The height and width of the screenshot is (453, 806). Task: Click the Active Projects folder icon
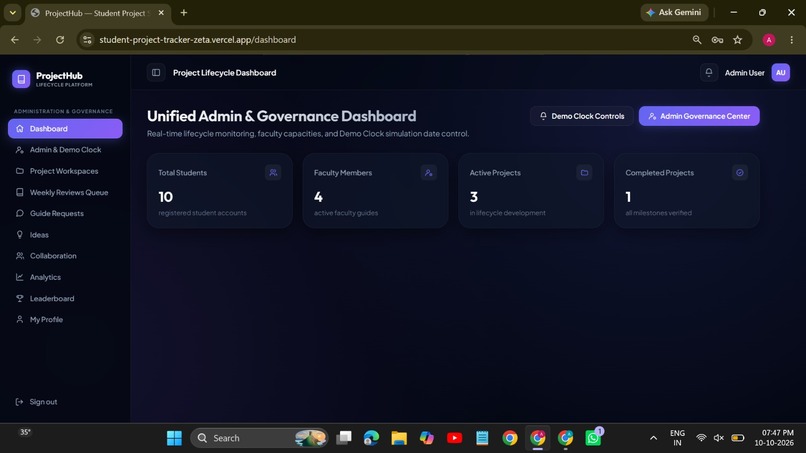click(584, 173)
